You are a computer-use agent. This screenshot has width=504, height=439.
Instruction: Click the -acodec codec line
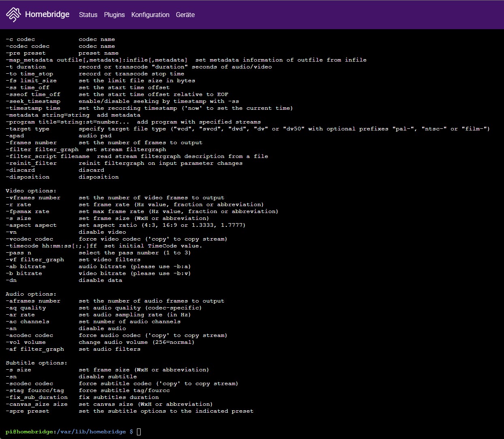click(x=30, y=335)
